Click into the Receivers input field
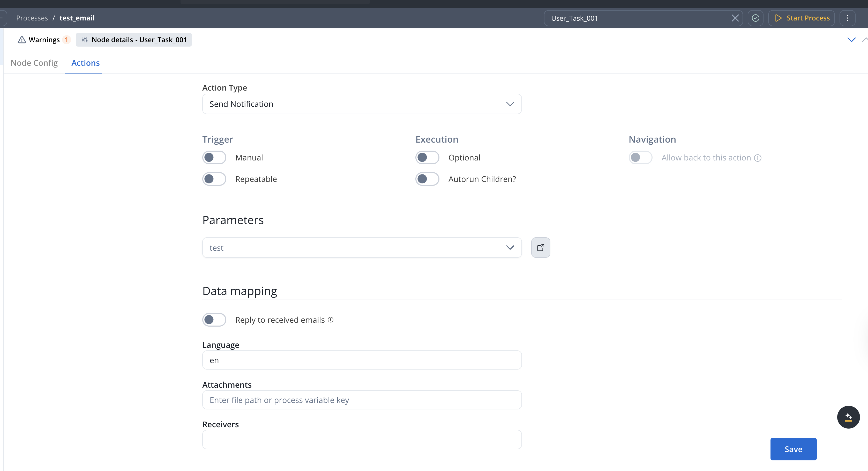Screen dimensions: 868x471 click(x=362, y=440)
